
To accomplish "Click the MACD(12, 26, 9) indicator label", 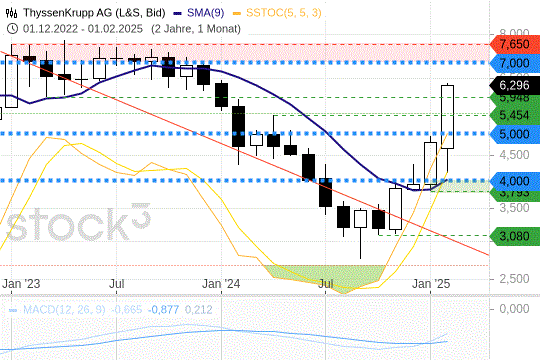I will point(64,309).
